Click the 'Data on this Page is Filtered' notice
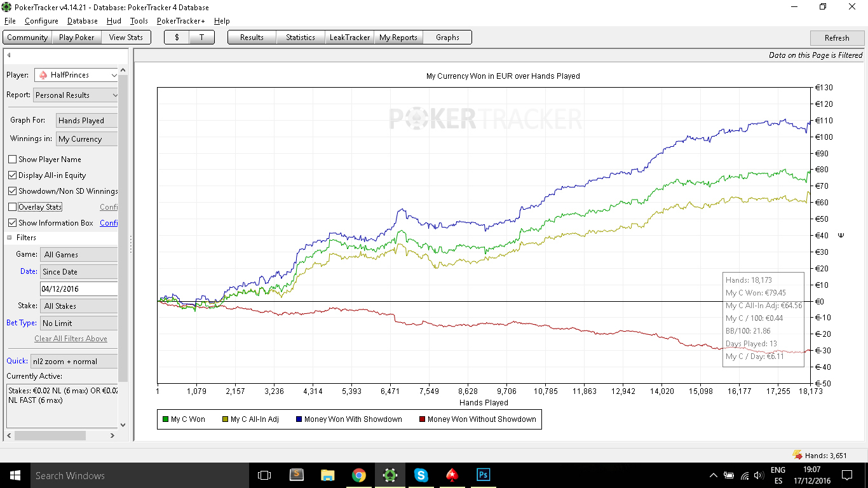 816,55
